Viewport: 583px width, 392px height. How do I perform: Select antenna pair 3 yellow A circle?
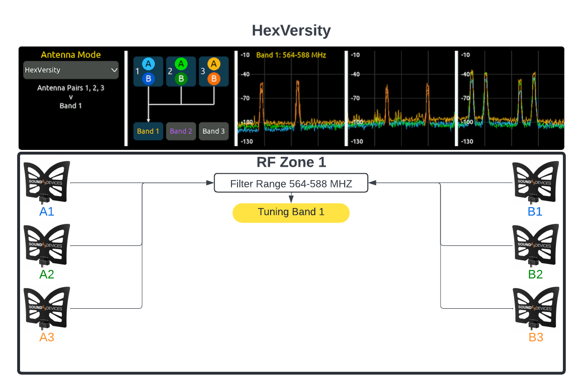click(213, 64)
